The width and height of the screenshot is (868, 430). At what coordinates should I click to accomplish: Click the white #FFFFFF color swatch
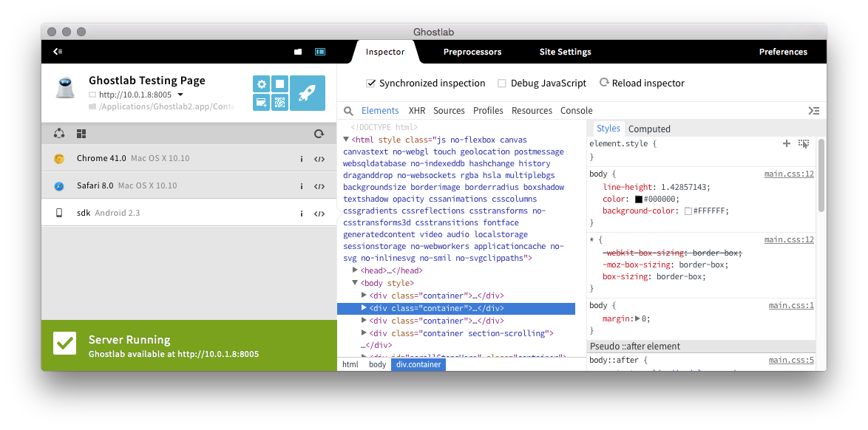click(x=688, y=211)
